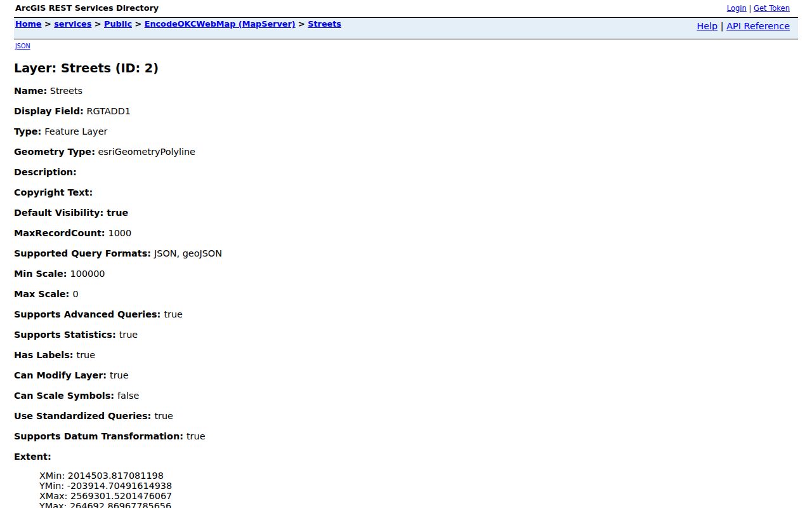Click the 'Can Modify Layer: true' line

[x=71, y=375]
